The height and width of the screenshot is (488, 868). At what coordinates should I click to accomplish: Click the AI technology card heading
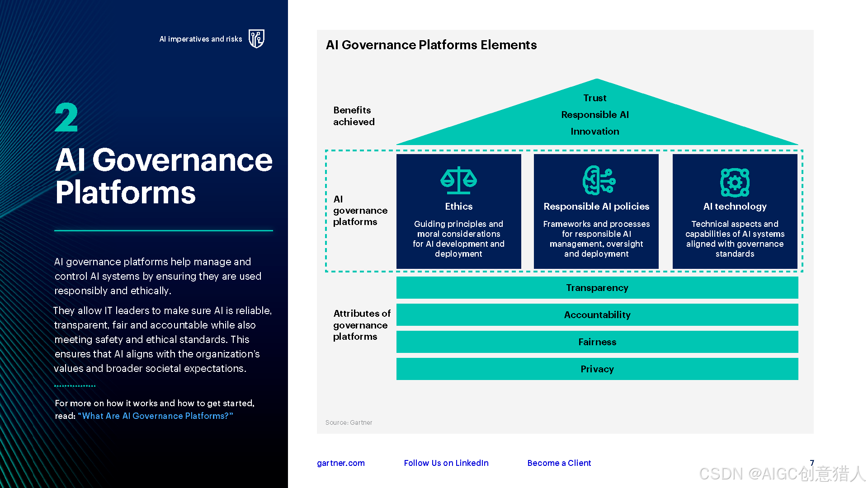[735, 206]
